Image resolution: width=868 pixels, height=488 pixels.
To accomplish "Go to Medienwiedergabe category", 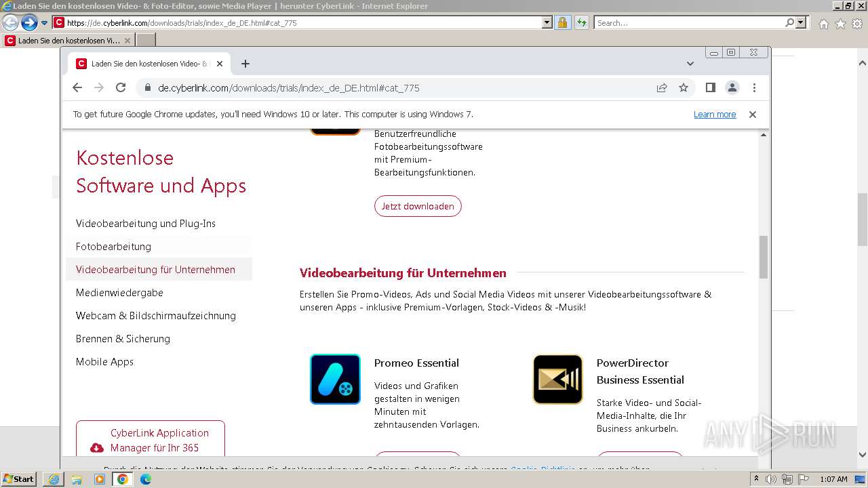I will pos(119,293).
